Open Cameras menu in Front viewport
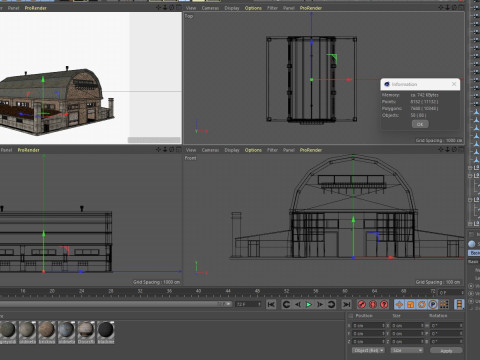Viewport: 480px width, 360px height. click(210, 150)
